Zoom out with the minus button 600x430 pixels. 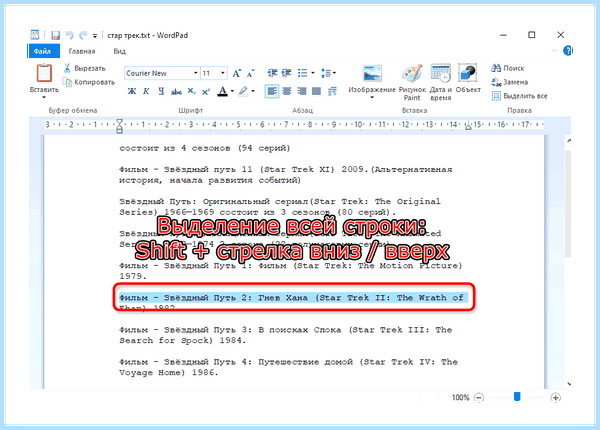479,397
